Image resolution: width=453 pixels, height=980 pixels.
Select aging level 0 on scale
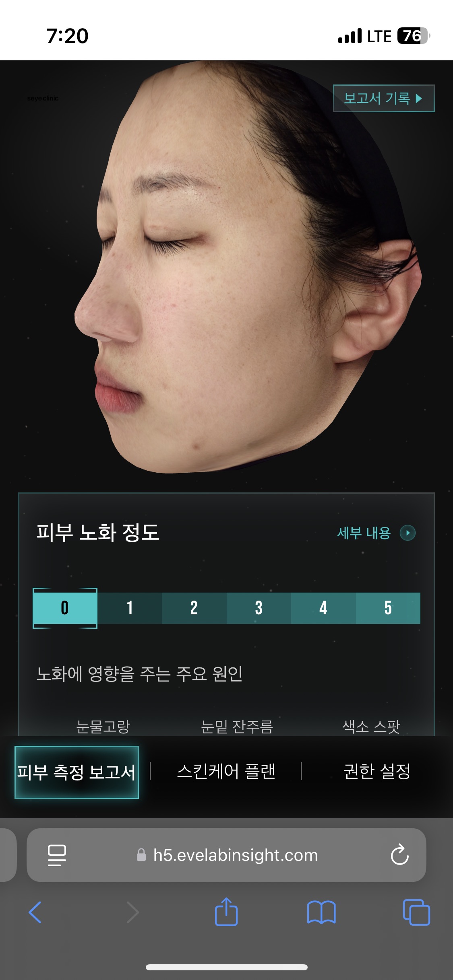65,608
